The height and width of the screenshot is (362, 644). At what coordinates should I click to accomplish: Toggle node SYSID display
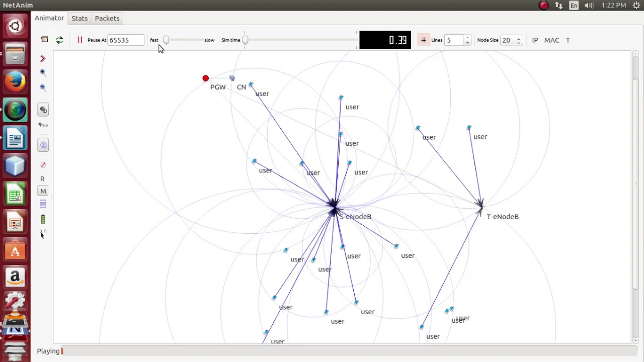[x=43, y=125]
